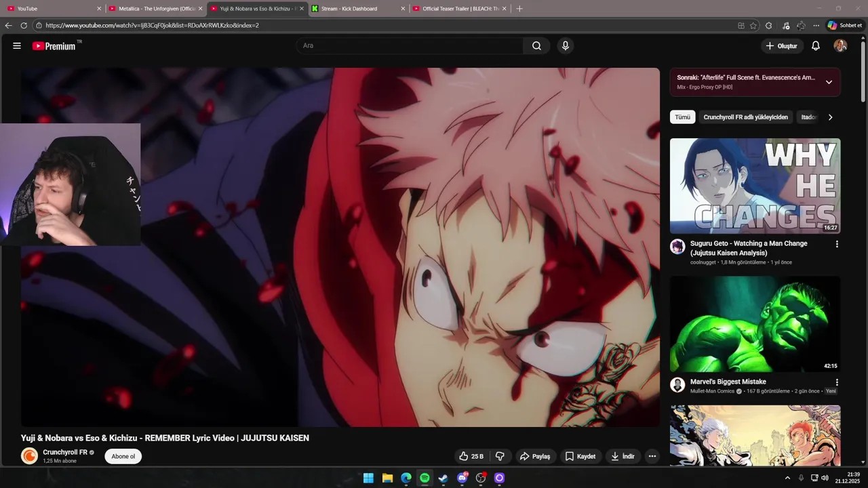Open menu for Marvel's Biggest Mistake video

click(837, 382)
